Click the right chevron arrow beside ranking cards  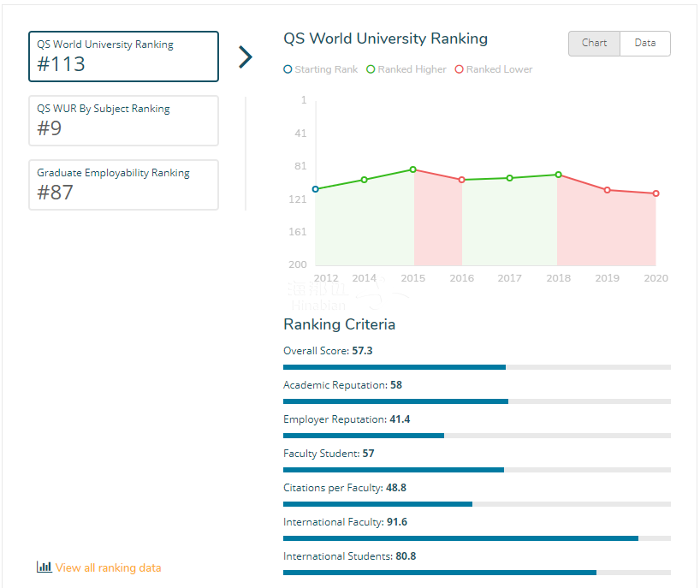tap(246, 57)
